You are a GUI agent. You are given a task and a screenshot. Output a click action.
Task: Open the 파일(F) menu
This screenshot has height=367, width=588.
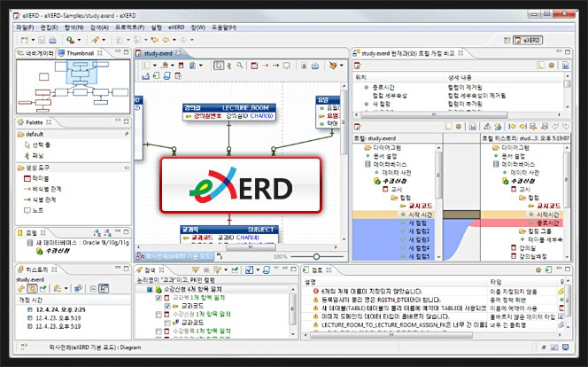tap(25, 27)
